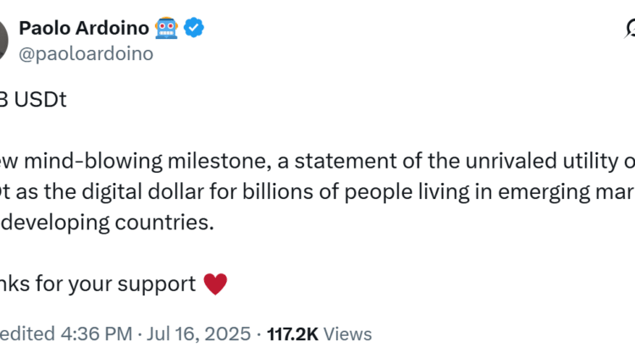Click the blue verified checkmark badge
Screen dimensions: 635x364
(x=195, y=28)
